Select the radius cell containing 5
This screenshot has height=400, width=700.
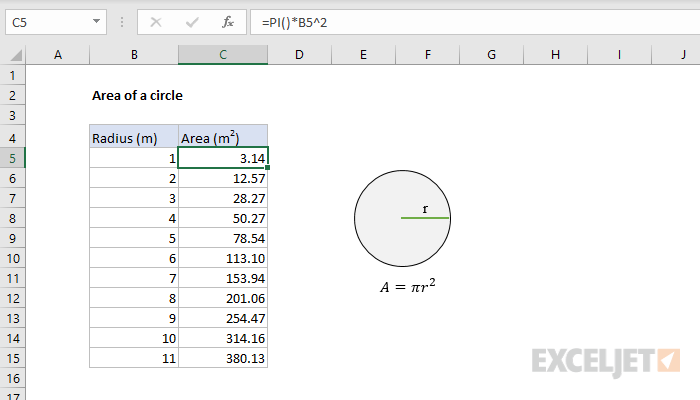click(134, 238)
